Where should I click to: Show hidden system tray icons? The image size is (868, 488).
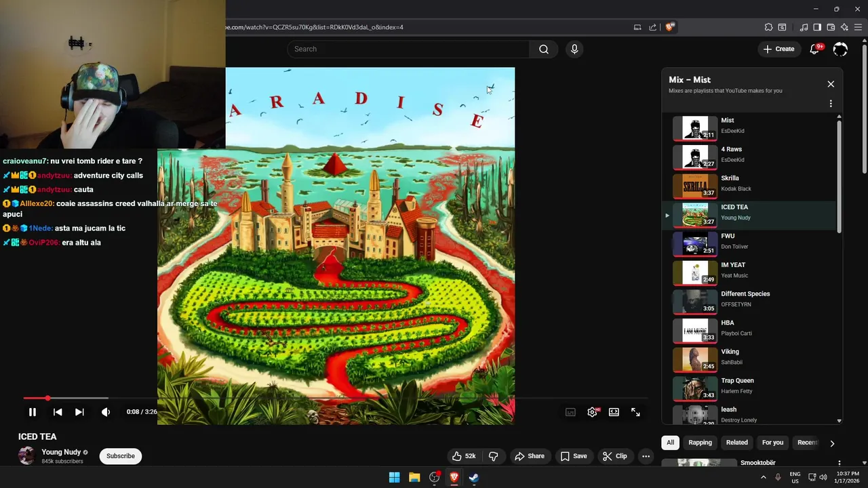pos(763,477)
